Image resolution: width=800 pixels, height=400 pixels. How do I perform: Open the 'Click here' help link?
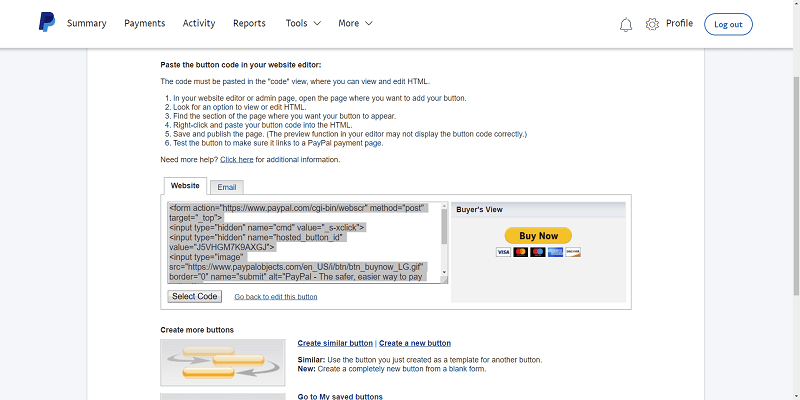(x=236, y=159)
